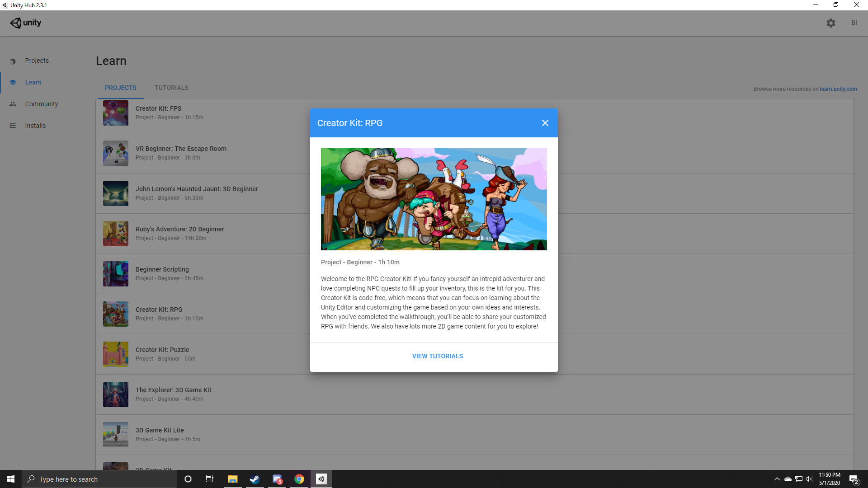This screenshot has width=868, height=488.
Task: Select the PROJECTS tab
Action: click(120, 88)
